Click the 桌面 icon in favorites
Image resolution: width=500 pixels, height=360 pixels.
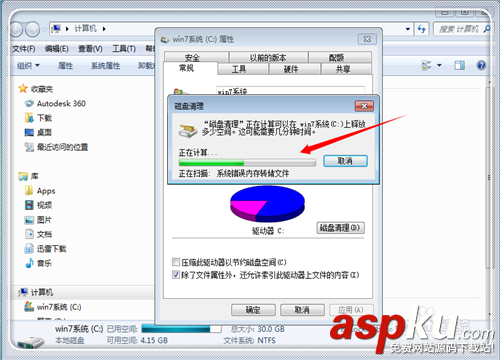(x=29, y=132)
